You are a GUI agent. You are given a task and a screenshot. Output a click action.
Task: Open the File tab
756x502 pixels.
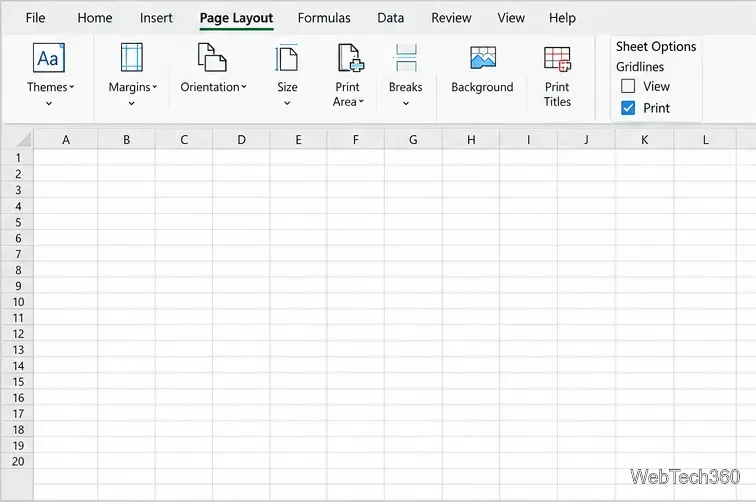coord(35,18)
